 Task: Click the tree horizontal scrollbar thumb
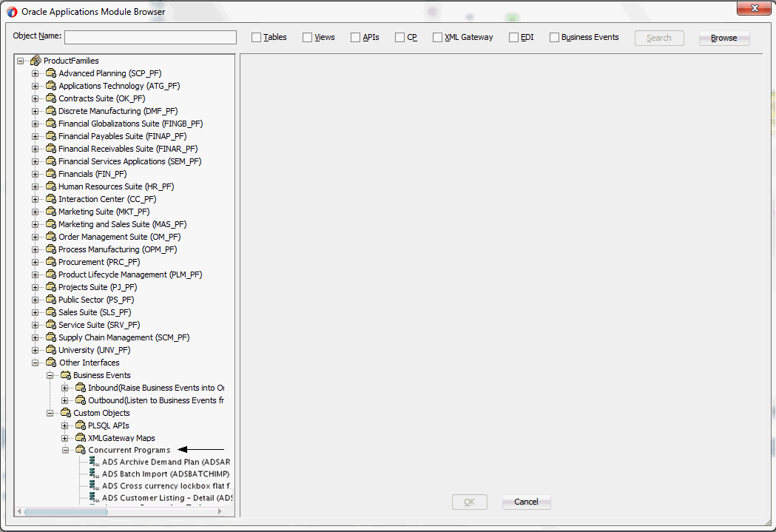pos(66,512)
